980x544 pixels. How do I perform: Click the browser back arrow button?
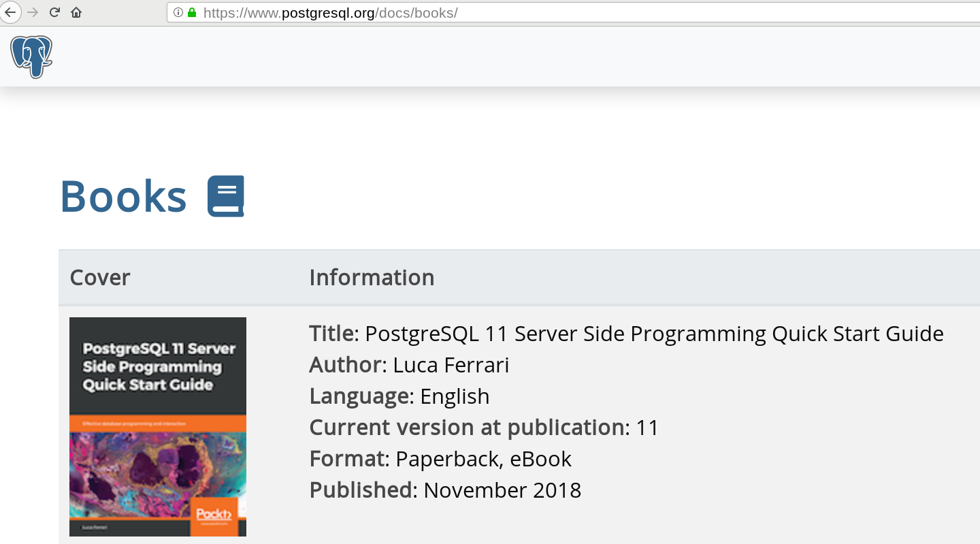[10, 12]
